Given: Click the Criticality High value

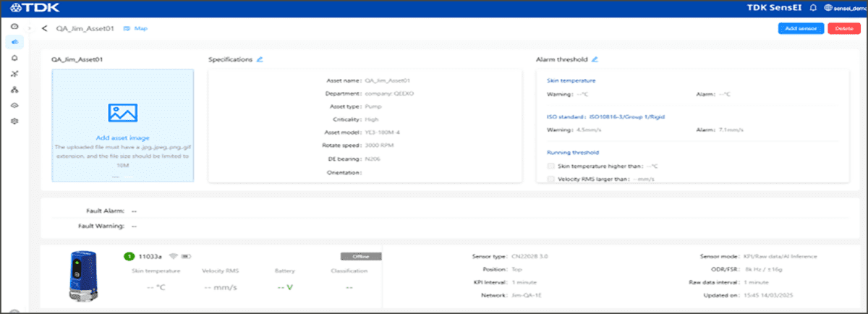Looking at the screenshot, I should (373, 119).
